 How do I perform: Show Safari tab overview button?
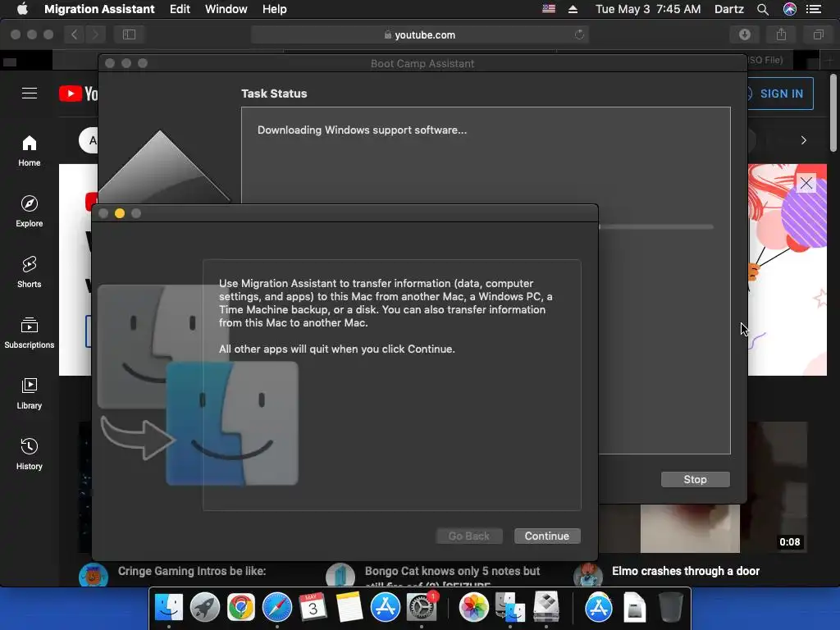tap(818, 34)
